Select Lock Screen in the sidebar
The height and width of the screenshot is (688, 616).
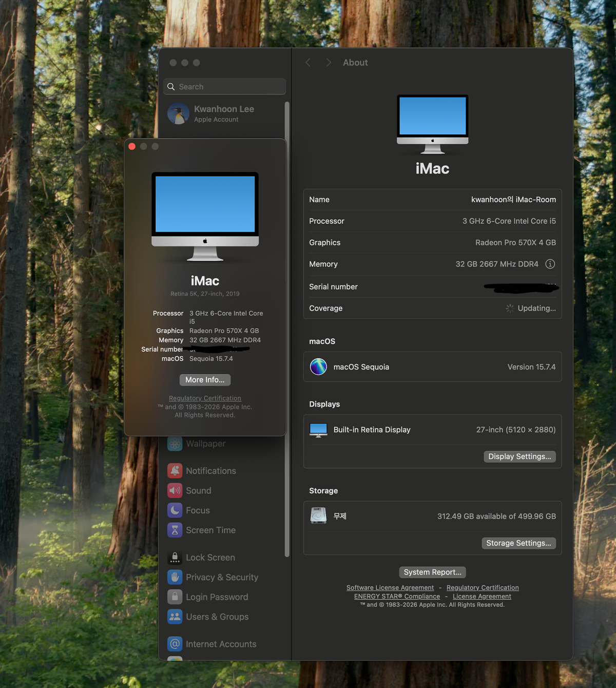click(224, 558)
